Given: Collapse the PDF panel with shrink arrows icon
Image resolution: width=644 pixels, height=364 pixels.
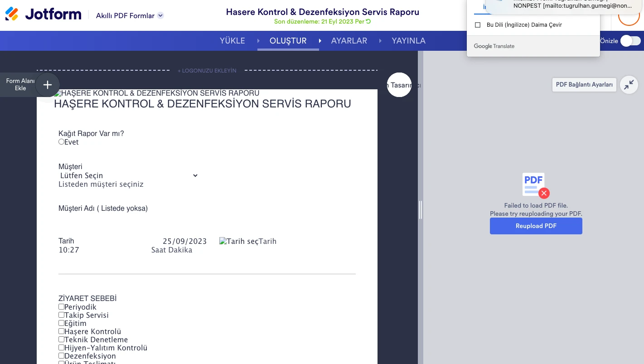Looking at the screenshot, I should (629, 85).
